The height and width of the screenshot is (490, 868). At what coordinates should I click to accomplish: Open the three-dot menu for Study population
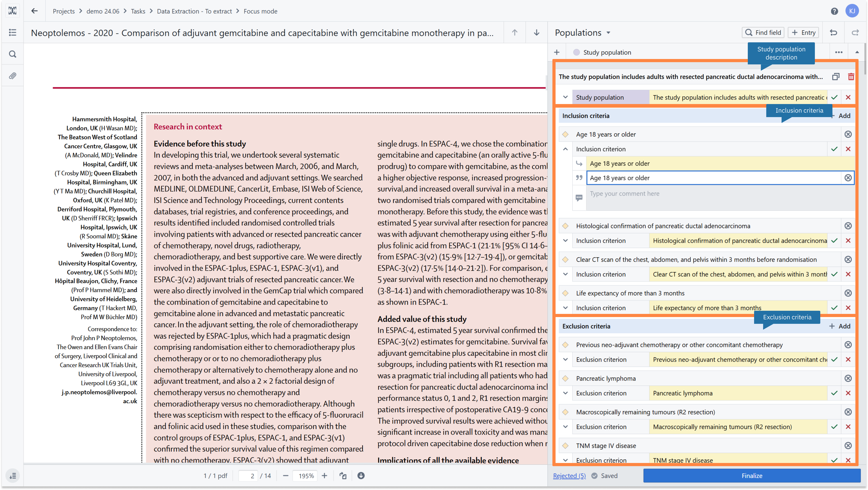(x=838, y=52)
